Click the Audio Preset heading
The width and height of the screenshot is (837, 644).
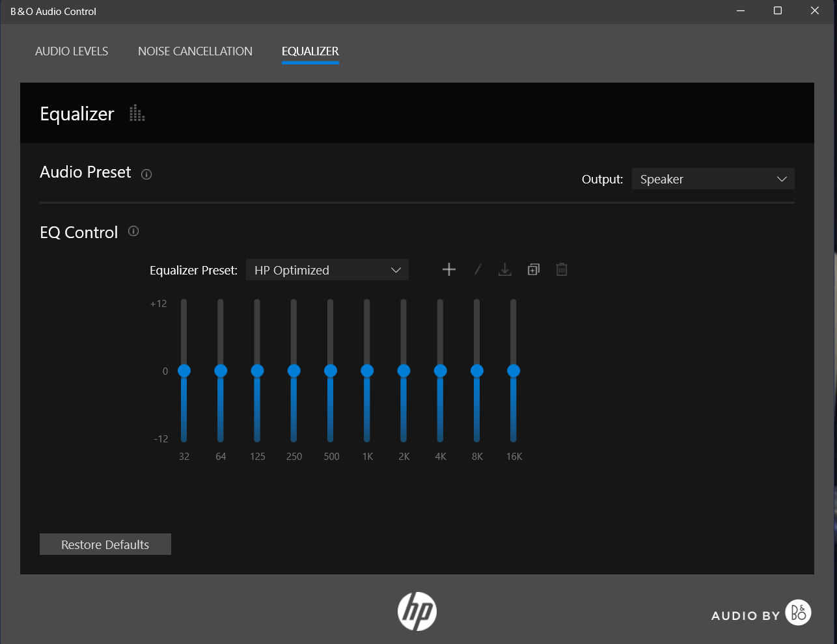click(x=85, y=172)
